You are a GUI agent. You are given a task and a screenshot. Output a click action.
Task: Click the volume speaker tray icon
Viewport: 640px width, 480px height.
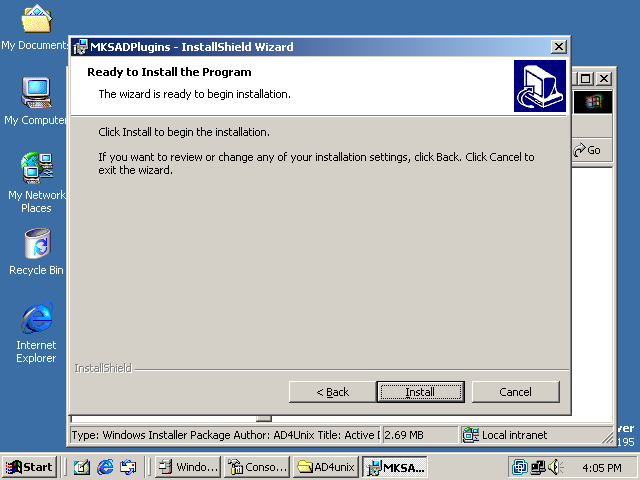[555, 467]
